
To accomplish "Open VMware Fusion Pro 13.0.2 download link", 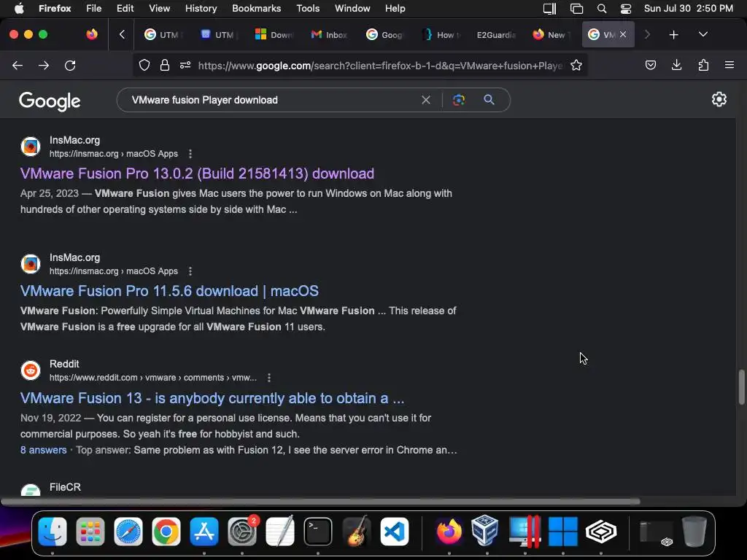I will click(x=197, y=174).
